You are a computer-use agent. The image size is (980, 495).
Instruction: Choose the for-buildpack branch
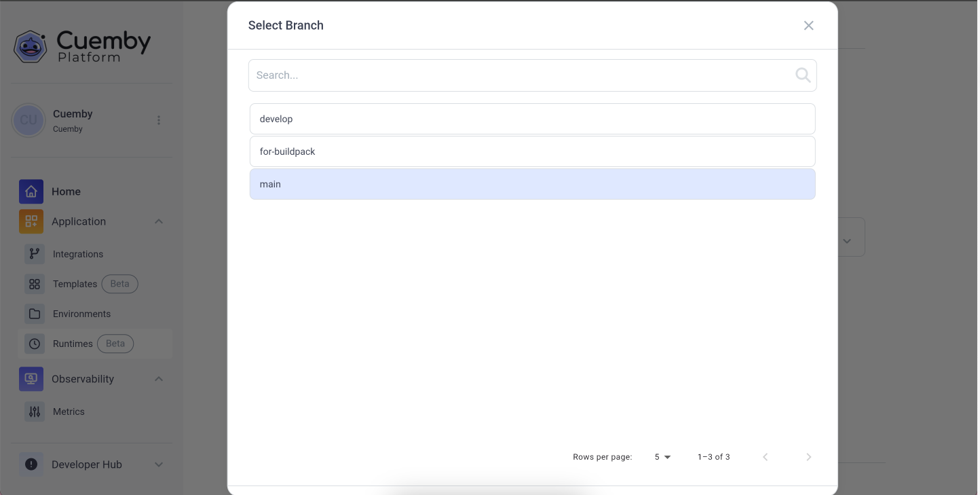click(532, 151)
